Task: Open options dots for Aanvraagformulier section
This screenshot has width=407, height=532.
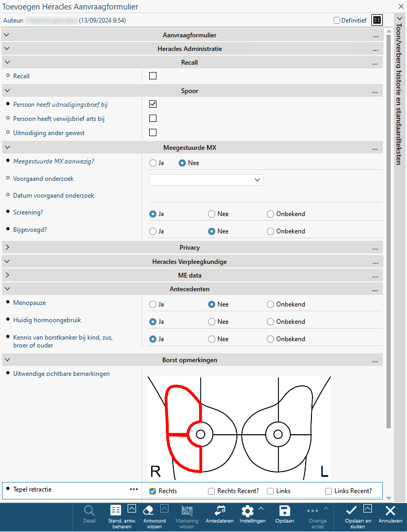Action: coord(375,36)
